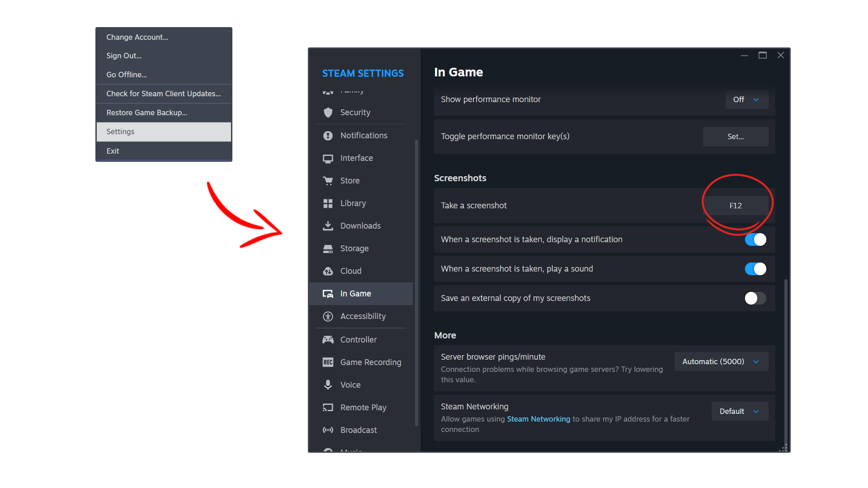Open Settings from the Steam menu

(164, 131)
